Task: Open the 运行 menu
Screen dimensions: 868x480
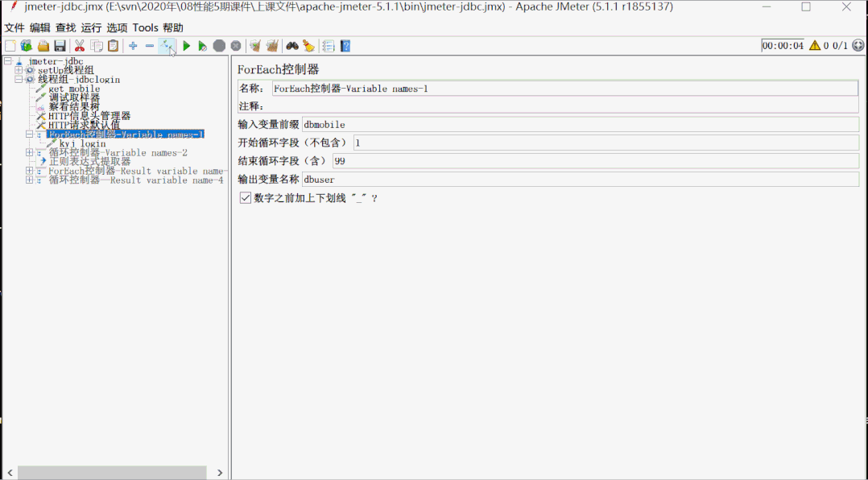Action: pyautogui.click(x=91, y=27)
